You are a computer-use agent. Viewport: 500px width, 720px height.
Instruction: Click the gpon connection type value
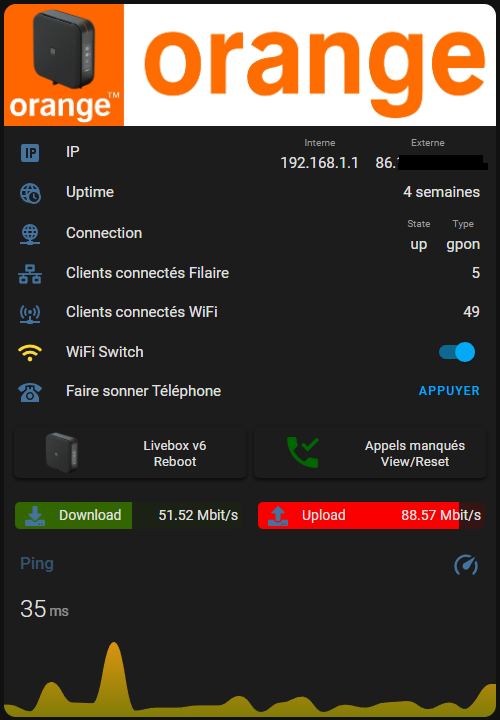point(463,244)
